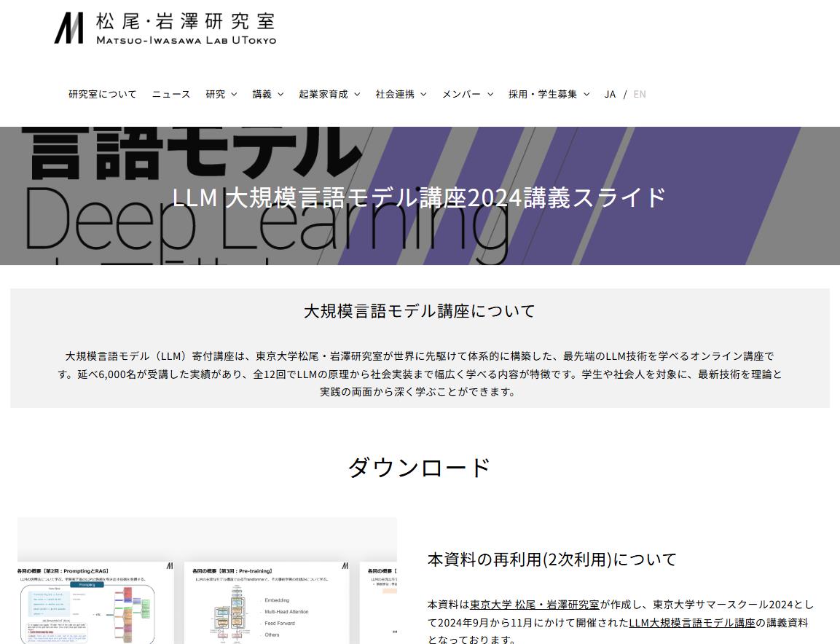Image resolution: width=840 pixels, height=644 pixels.
Task: Expand the 研究 navigation dropdown
Action: coord(221,94)
